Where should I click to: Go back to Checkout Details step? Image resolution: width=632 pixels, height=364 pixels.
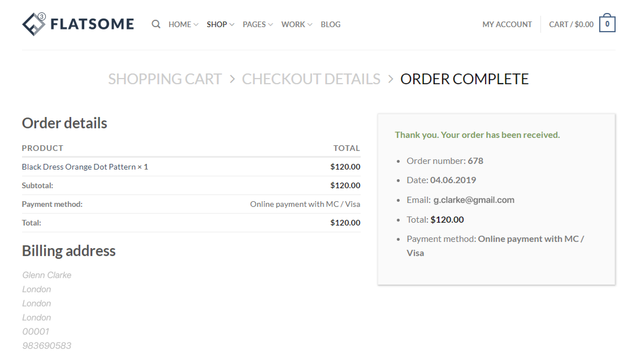click(311, 79)
